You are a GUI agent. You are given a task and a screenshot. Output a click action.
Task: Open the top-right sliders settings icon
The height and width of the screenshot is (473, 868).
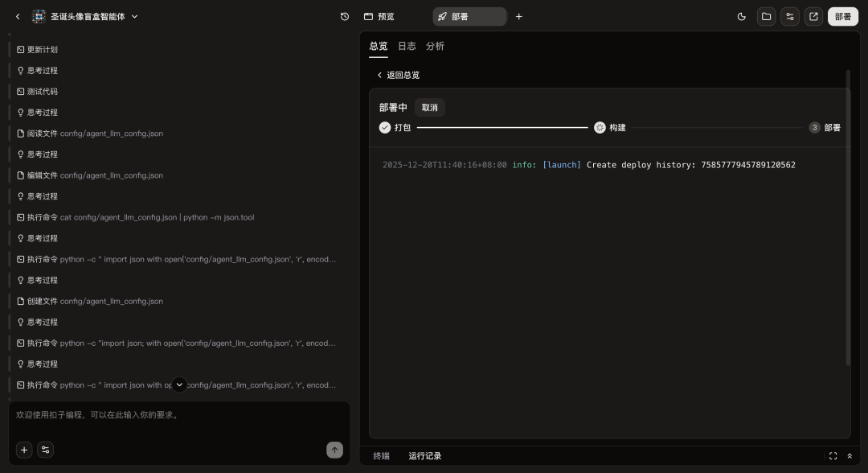[x=790, y=16]
